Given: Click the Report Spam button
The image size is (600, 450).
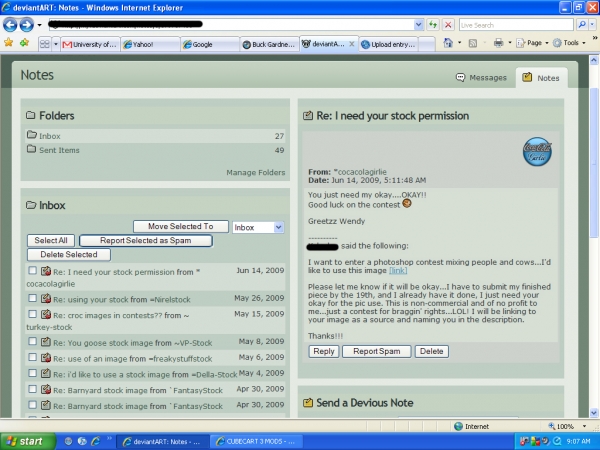Looking at the screenshot, I should [377, 351].
